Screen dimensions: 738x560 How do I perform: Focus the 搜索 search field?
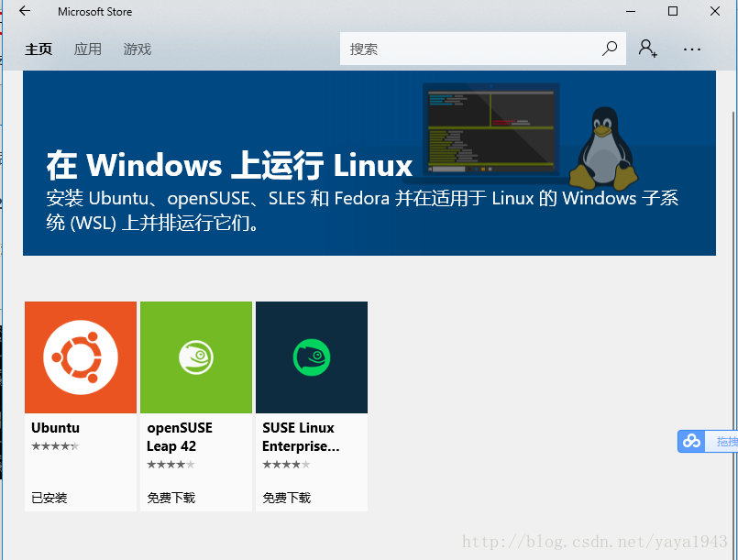(x=482, y=49)
